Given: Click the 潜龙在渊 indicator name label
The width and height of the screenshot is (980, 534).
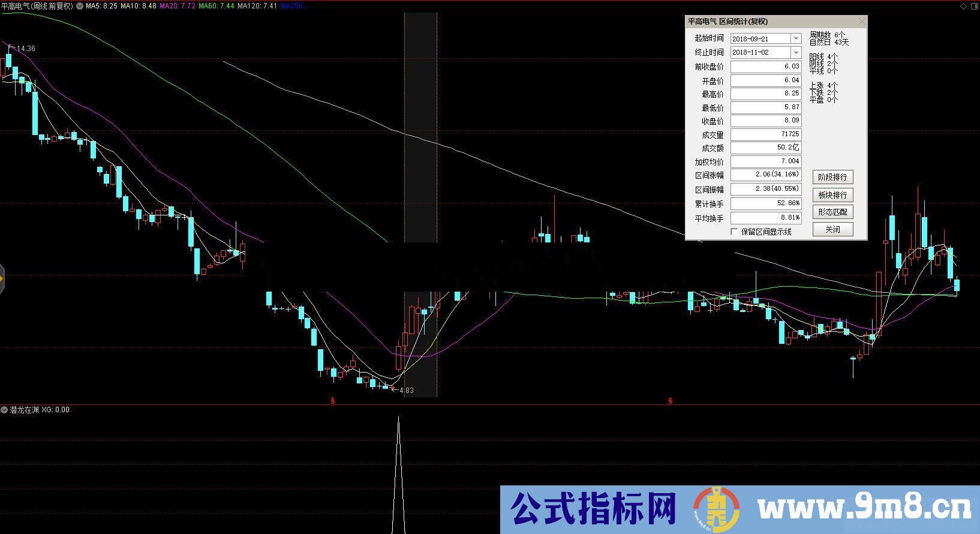Looking at the screenshot, I should click(25, 410).
